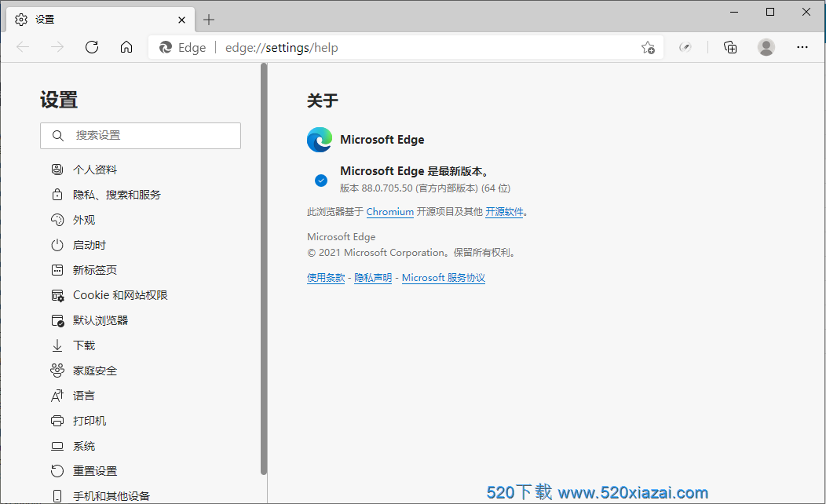Refresh the settings page
Screen dimensions: 826x504
point(92,47)
